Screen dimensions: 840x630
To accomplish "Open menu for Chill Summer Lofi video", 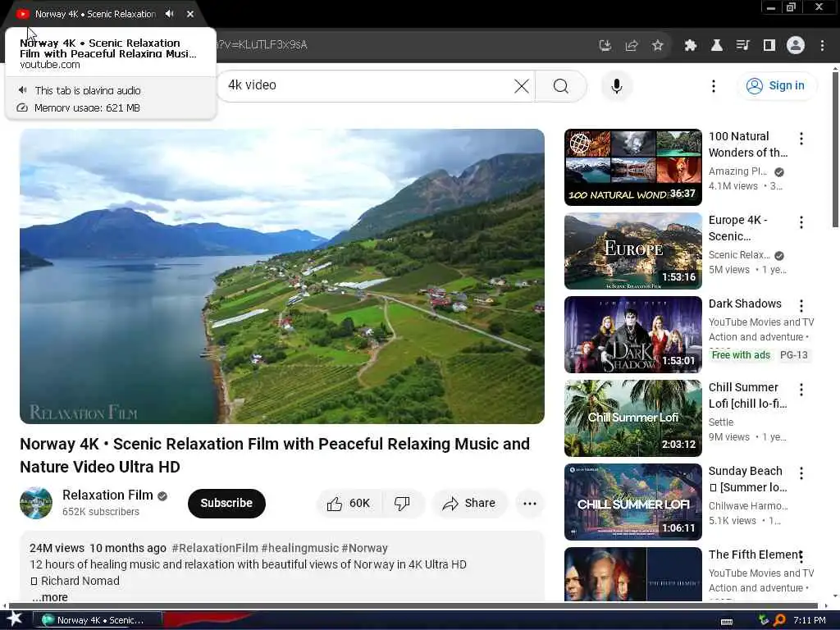I will [x=801, y=390].
